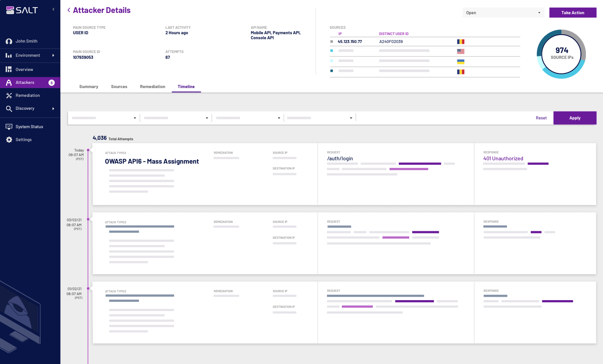This screenshot has width=603, height=364.
Task: Open the third timeline filter dropdown
Action: click(x=248, y=118)
